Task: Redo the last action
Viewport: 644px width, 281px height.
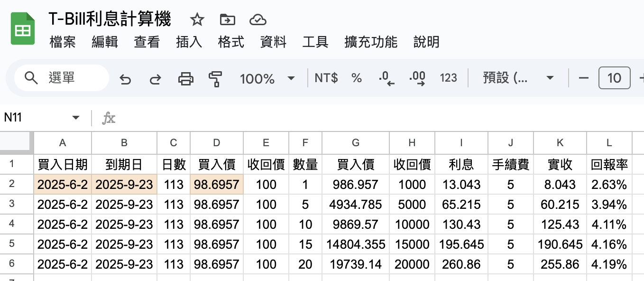Action: (x=155, y=79)
